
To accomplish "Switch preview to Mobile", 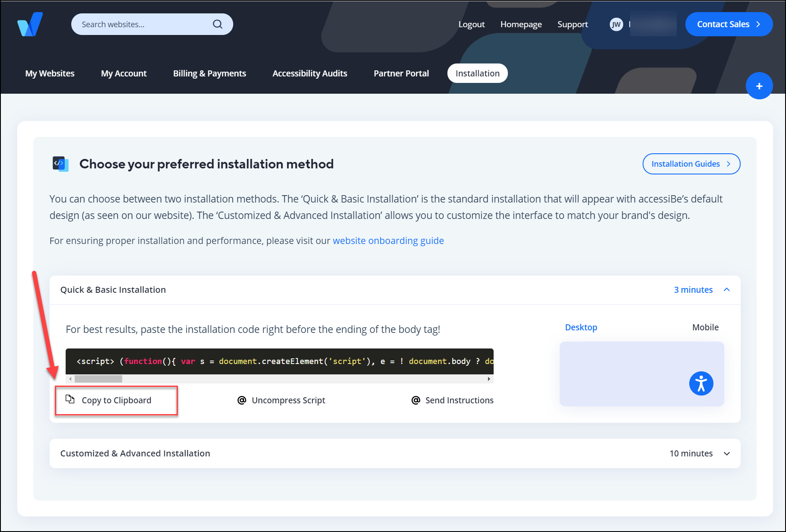I will tap(705, 327).
